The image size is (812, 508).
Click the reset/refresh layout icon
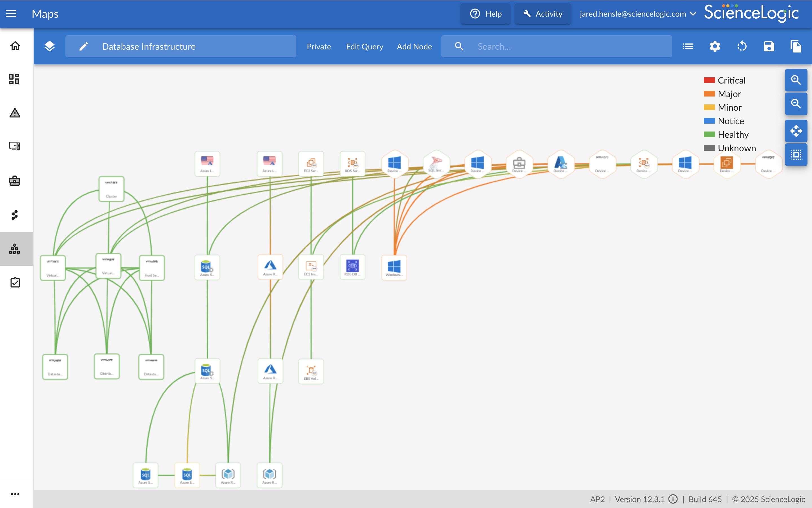click(742, 46)
